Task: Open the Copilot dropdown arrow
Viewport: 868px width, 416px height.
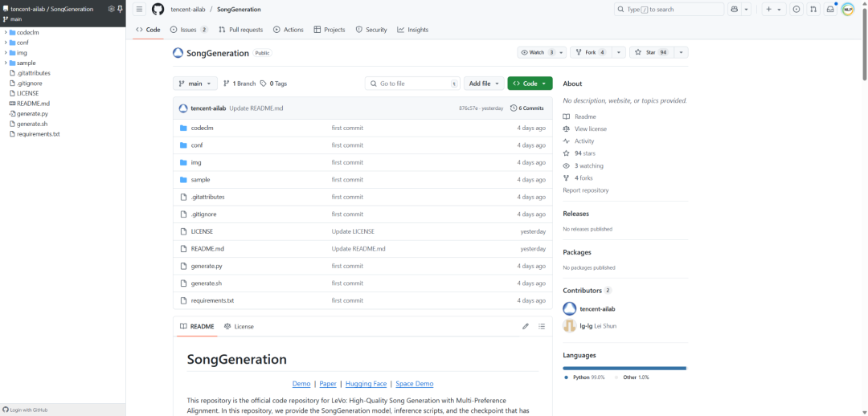Action: point(747,10)
